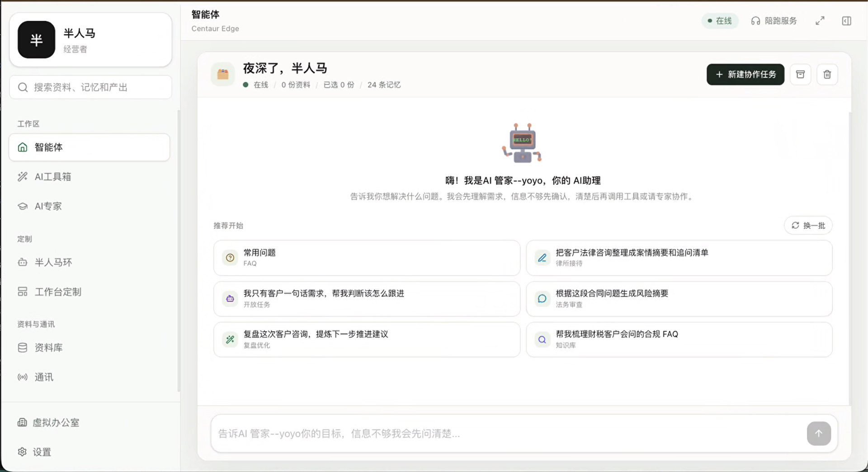
Task: Click the trash delete icon button
Action: [x=827, y=74]
